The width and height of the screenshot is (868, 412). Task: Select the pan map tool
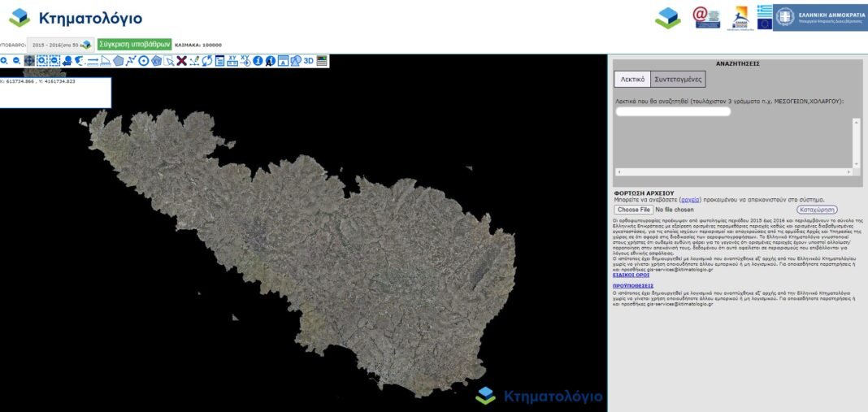(29, 61)
